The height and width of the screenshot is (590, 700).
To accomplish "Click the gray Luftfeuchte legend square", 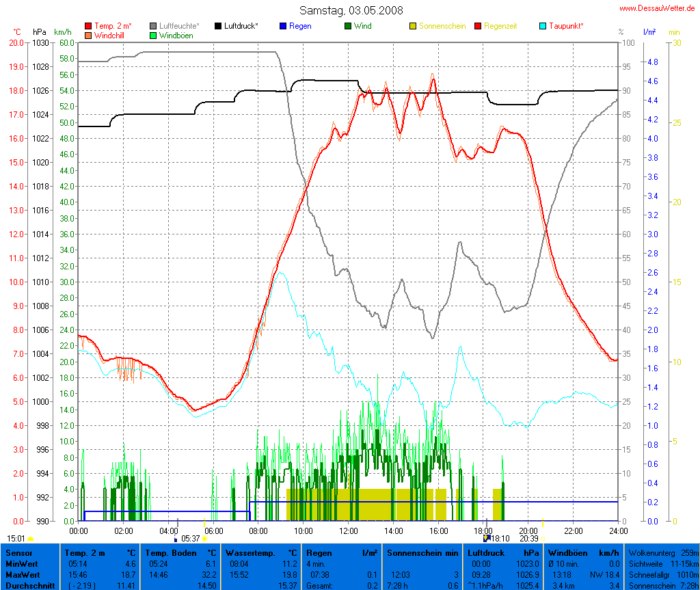I will [154, 26].
